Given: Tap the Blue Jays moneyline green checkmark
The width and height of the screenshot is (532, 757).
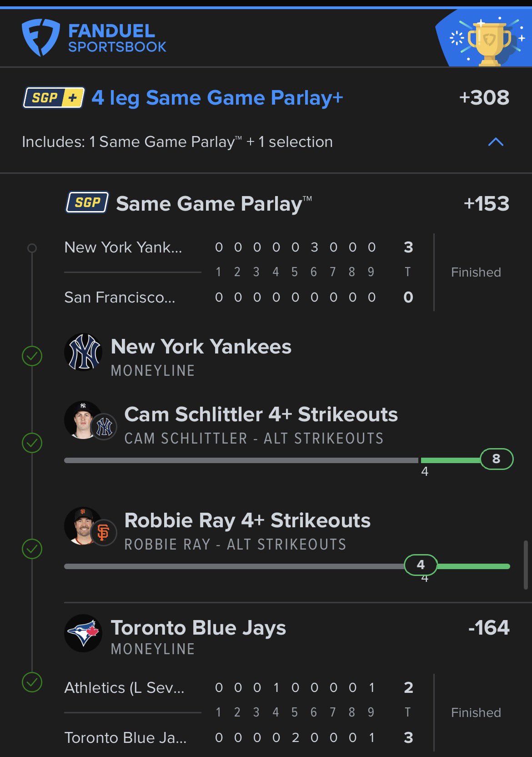Looking at the screenshot, I should coord(32,682).
